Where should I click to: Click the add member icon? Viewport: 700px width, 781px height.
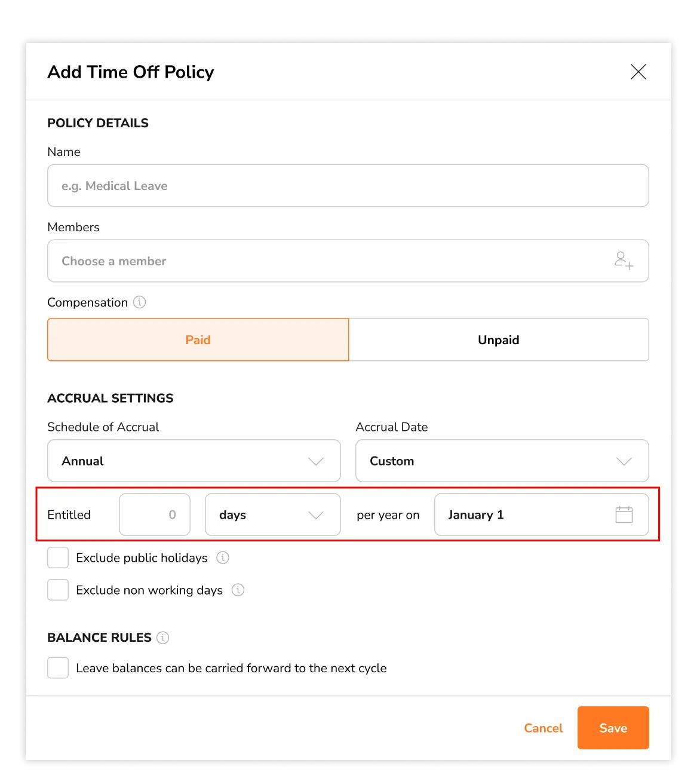pos(624,261)
